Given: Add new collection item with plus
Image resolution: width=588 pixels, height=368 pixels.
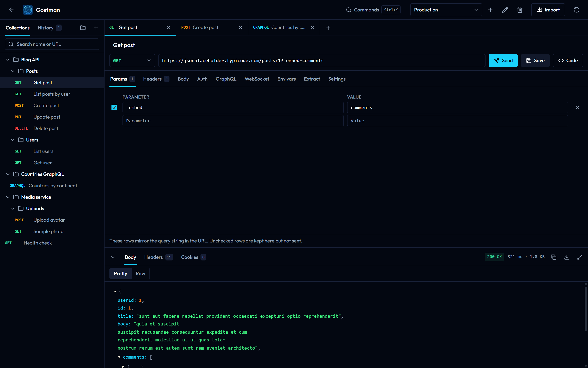Looking at the screenshot, I should [96, 28].
